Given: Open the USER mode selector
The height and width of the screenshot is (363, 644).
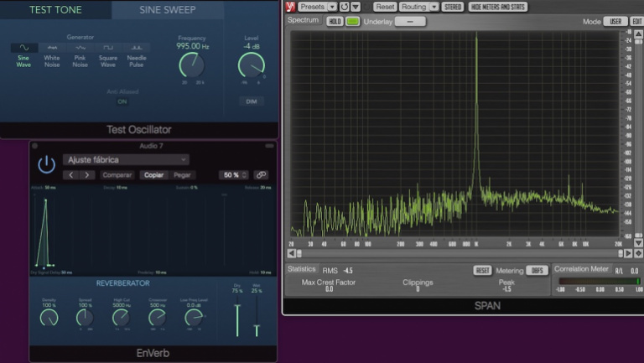Looking at the screenshot, I should [615, 21].
